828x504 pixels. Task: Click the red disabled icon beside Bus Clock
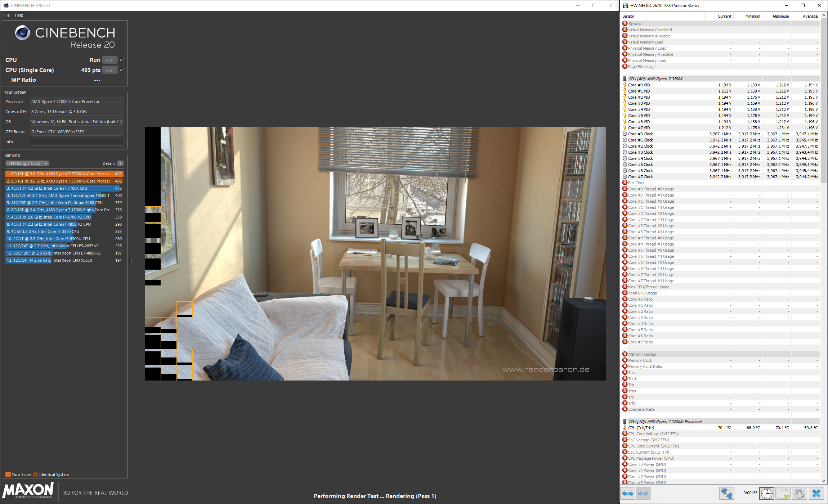click(625, 183)
